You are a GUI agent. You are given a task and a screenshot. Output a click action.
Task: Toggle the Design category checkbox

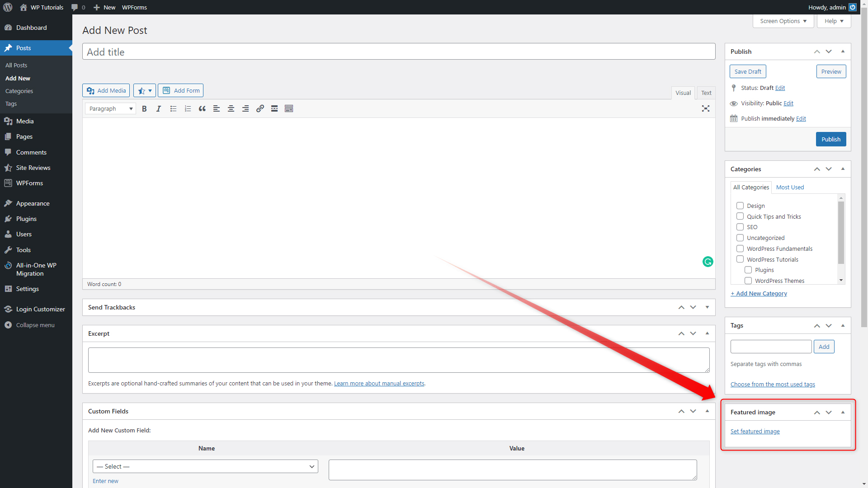740,206
